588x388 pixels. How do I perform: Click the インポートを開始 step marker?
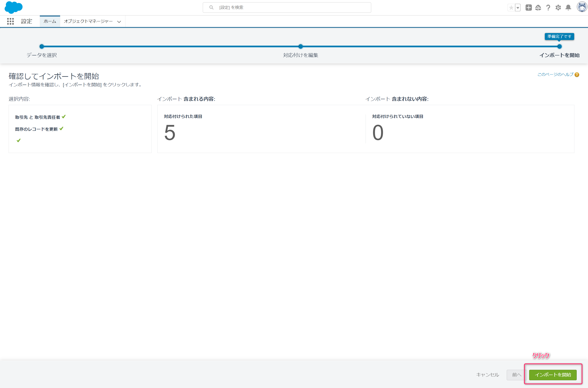pos(559,46)
